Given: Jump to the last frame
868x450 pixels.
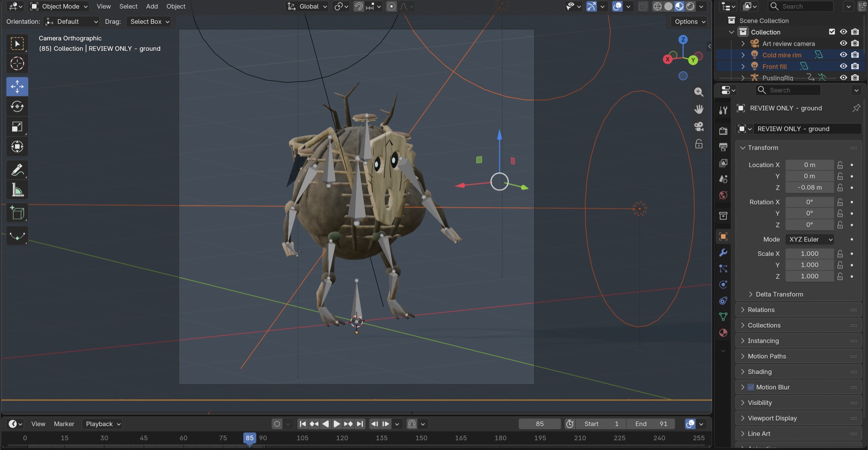Looking at the screenshot, I should [360, 424].
